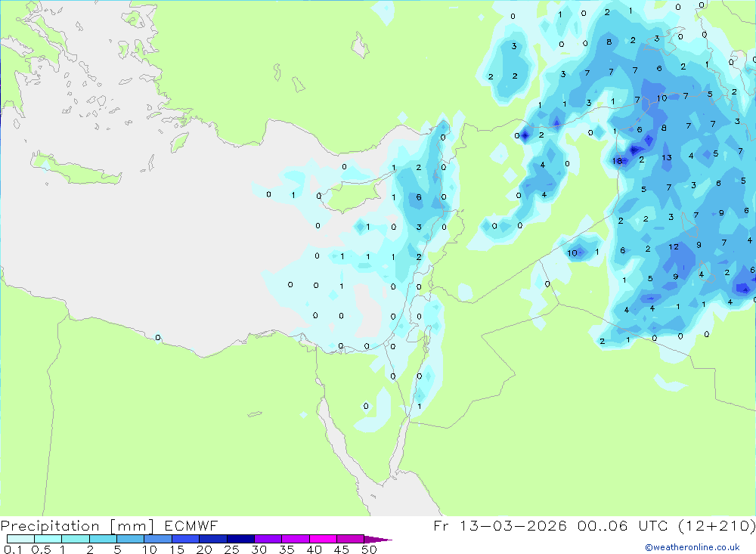Click the "Fr" weekday abbreviation
This screenshot has width=756, height=554.
pos(442,525)
